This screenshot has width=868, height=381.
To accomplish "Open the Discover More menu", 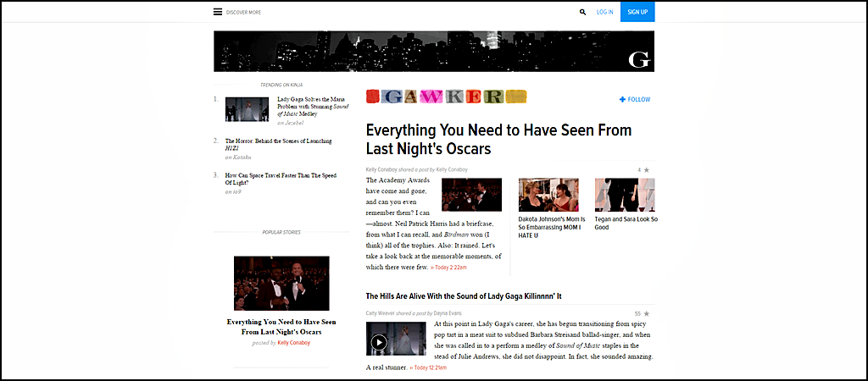I will [243, 12].
